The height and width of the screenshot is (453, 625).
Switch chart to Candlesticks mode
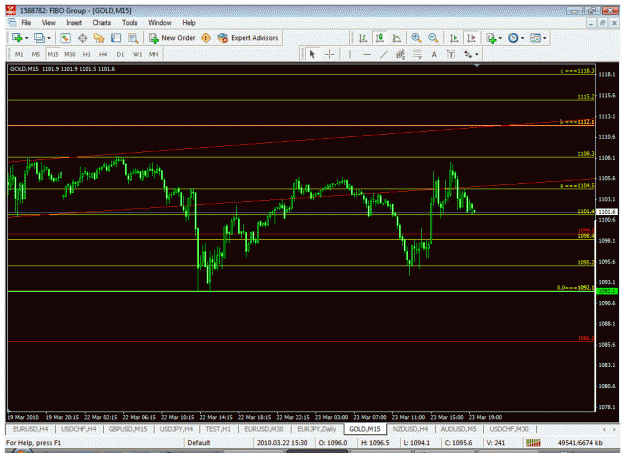click(x=380, y=38)
